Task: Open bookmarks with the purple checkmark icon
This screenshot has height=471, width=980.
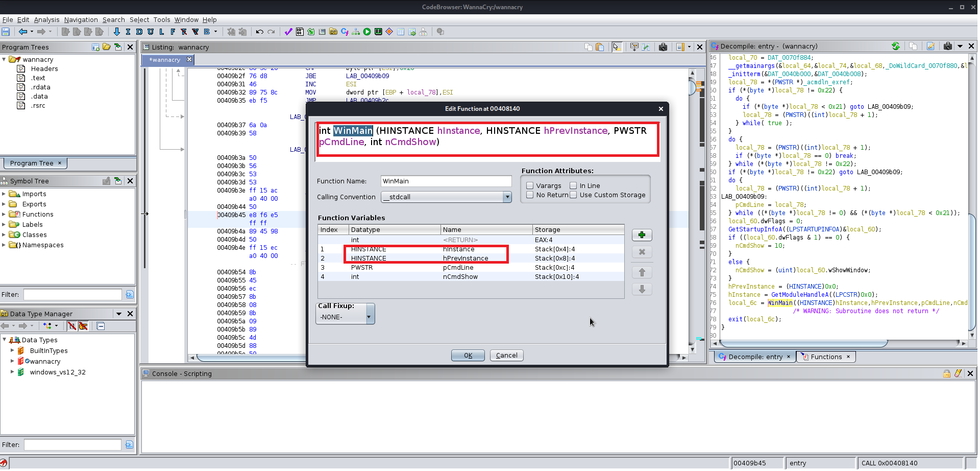Action: pos(288,32)
